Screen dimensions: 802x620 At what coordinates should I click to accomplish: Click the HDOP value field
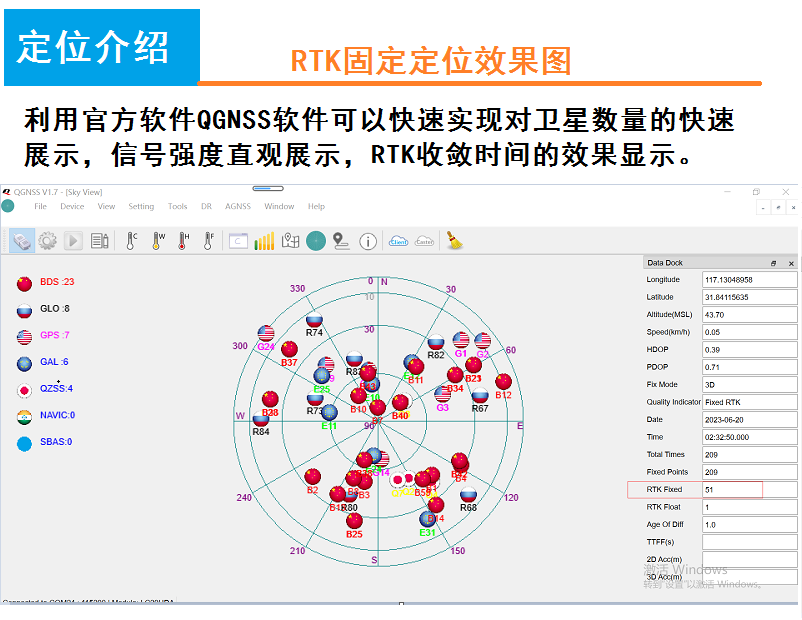[x=749, y=350]
